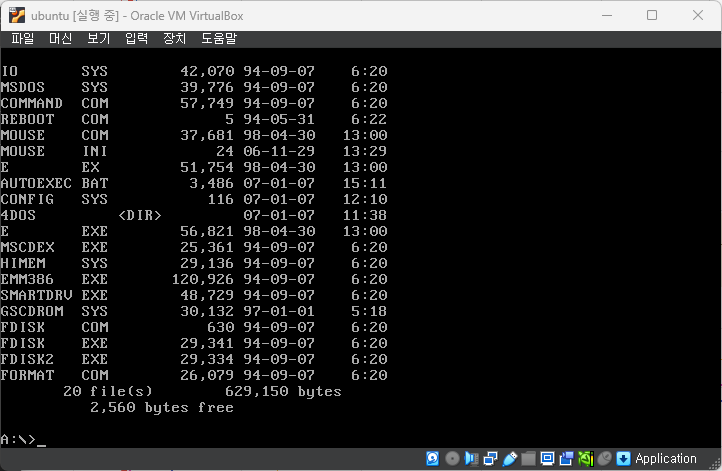722x471 pixels.
Task: Click the SMARTDRV EXE file entry
Action: [x=194, y=295]
